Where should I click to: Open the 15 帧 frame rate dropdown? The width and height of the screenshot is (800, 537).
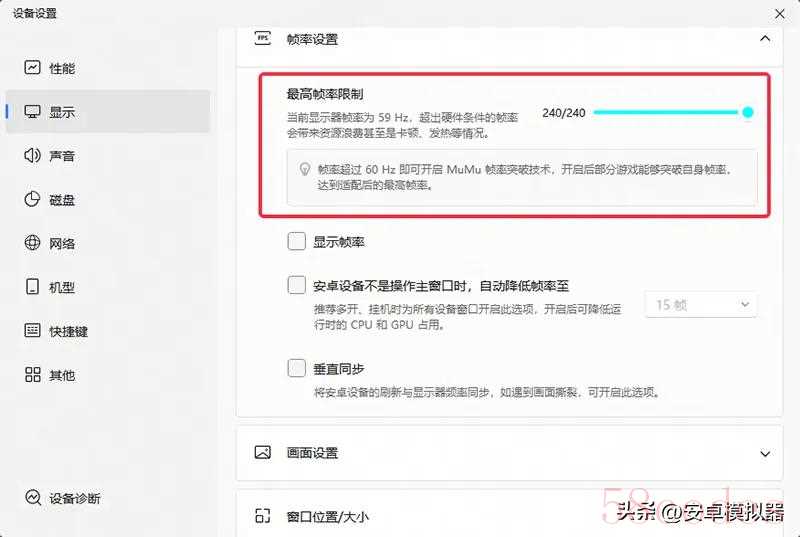702,304
